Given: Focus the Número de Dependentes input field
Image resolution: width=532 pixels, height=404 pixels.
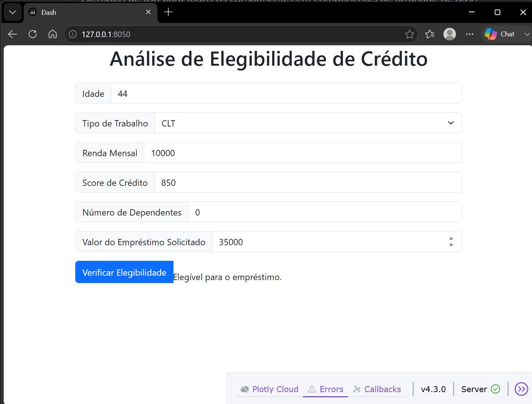Looking at the screenshot, I should point(325,212).
